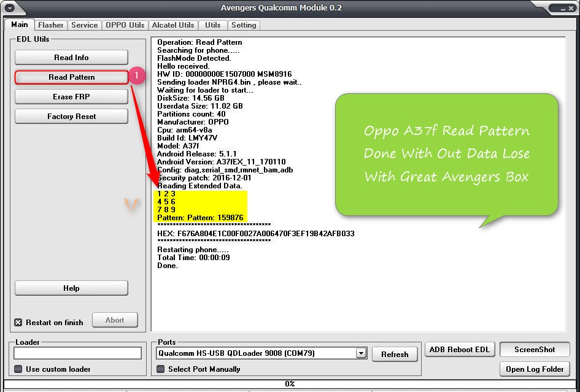
Task: Toggle the Restart on finish checkbox
Action: pyautogui.click(x=18, y=323)
